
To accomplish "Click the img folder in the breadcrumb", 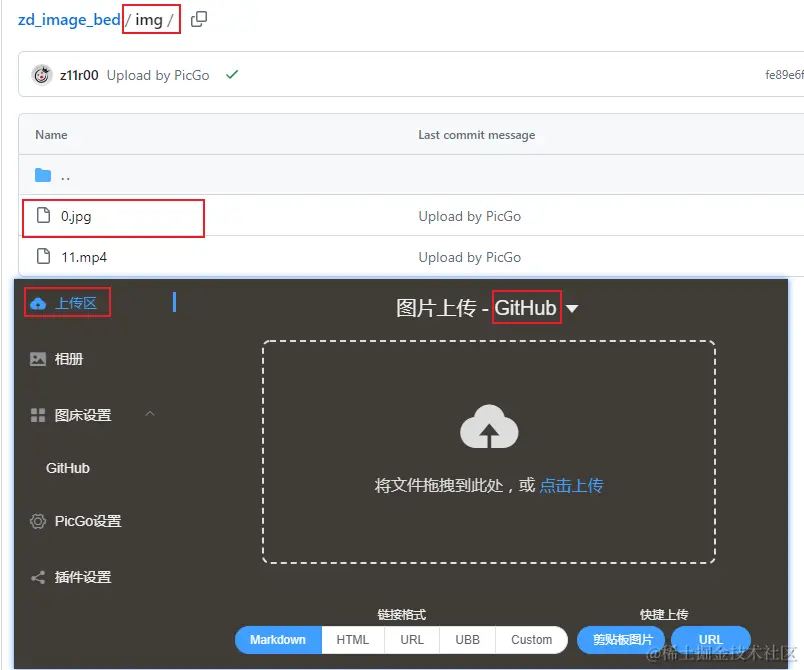I will coord(149,19).
